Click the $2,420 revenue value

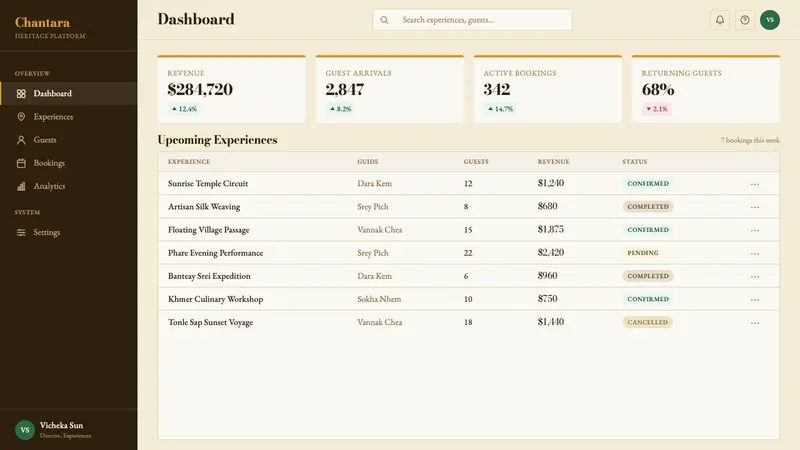tap(551, 253)
